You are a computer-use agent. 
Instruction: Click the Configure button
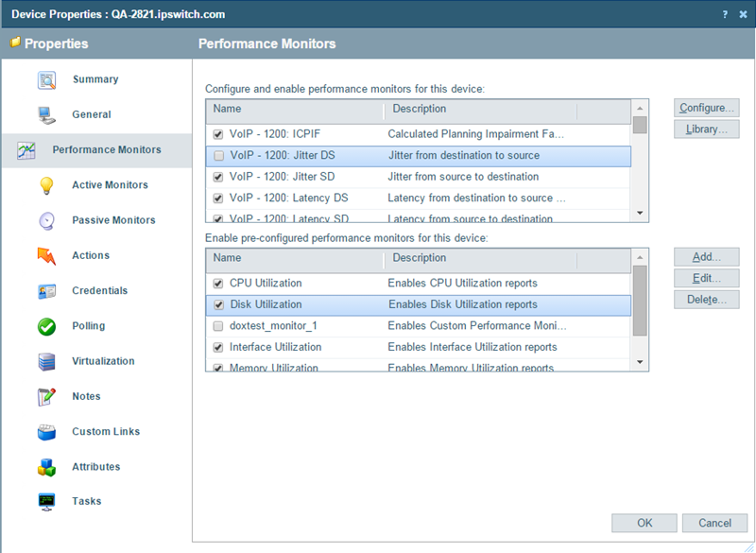coord(706,108)
